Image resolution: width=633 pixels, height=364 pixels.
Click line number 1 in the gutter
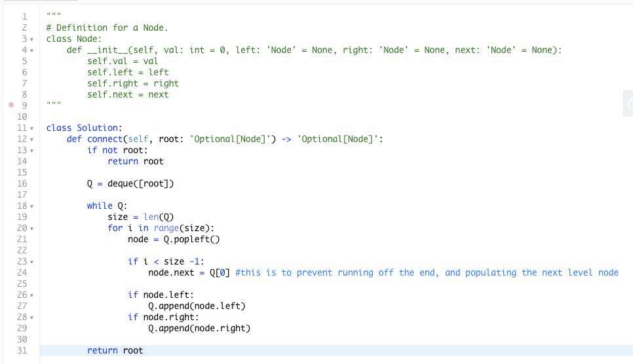[25, 16]
